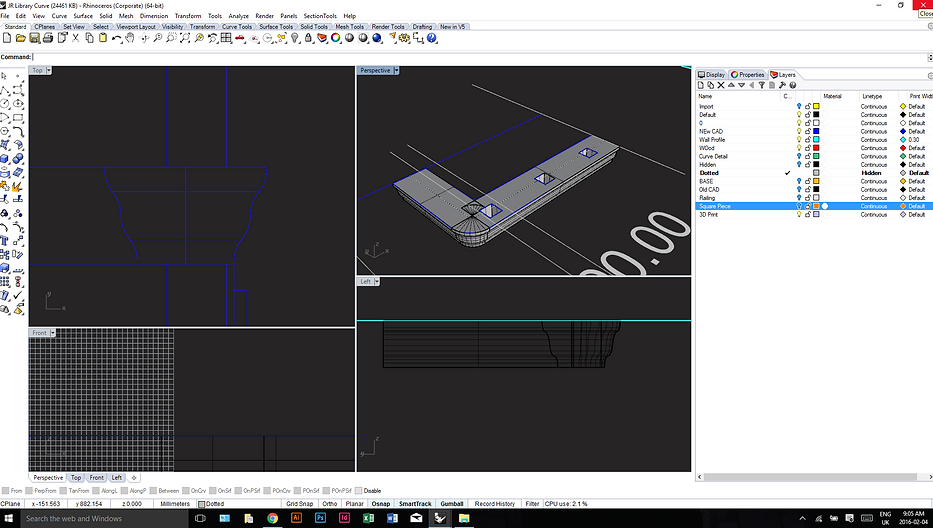Open the Top viewport title dropdown arrow
This screenshot has height=528, width=933.
49,70
